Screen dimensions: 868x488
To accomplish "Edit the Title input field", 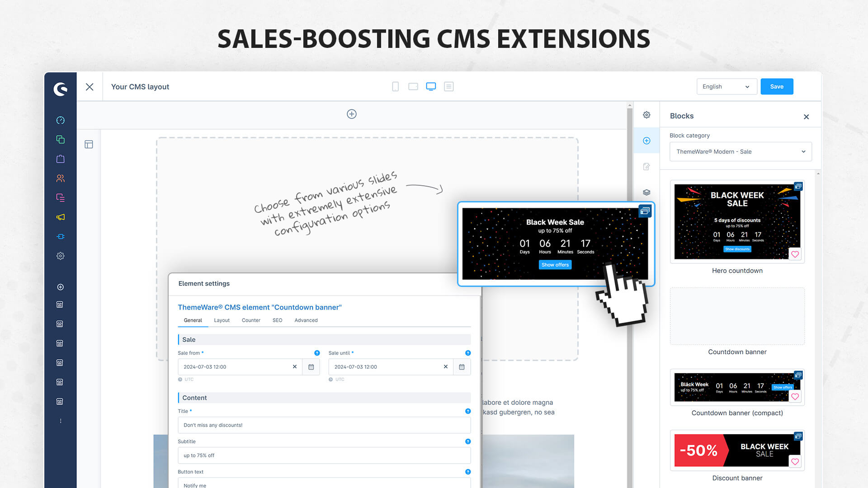I will click(324, 425).
